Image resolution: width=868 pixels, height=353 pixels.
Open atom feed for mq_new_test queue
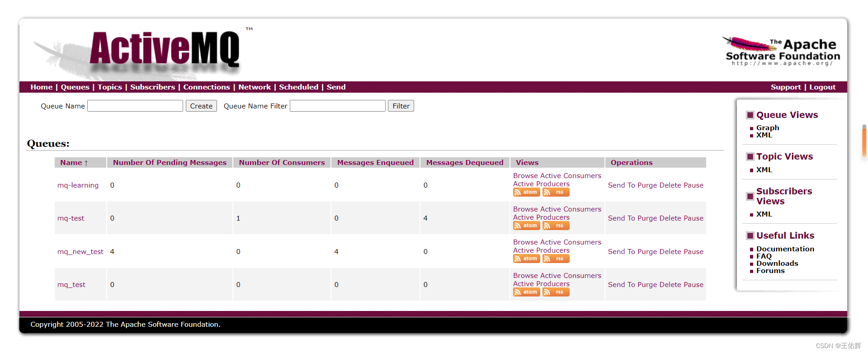526,259
